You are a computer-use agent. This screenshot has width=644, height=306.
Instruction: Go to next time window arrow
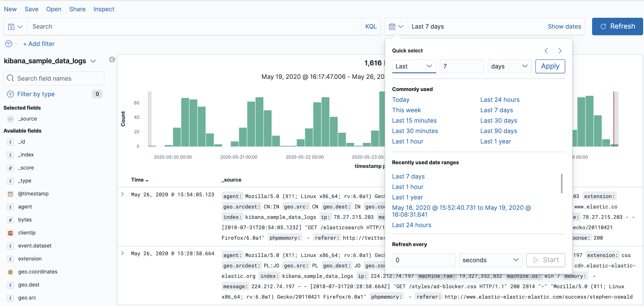(x=560, y=51)
